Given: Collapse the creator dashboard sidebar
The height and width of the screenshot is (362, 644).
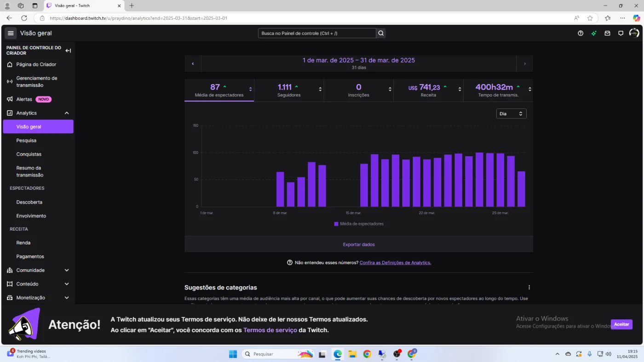Looking at the screenshot, I should pyautogui.click(x=68, y=51).
